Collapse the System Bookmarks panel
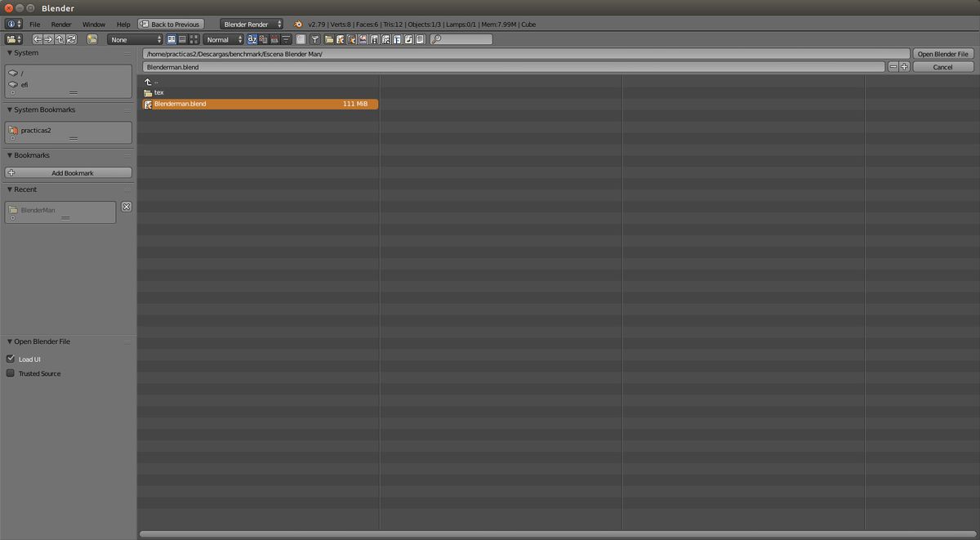 point(10,109)
